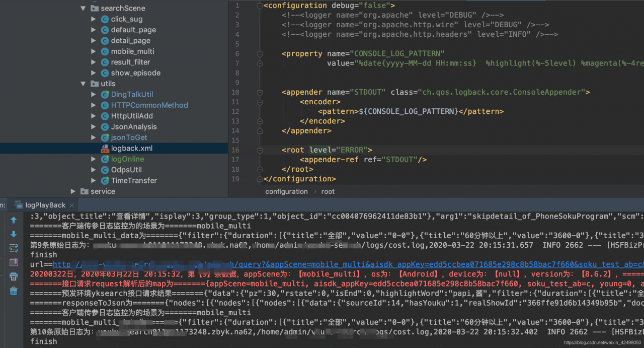Expand the click_sug class node
This screenshot has width=644, height=348.
[x=94, y=19]
